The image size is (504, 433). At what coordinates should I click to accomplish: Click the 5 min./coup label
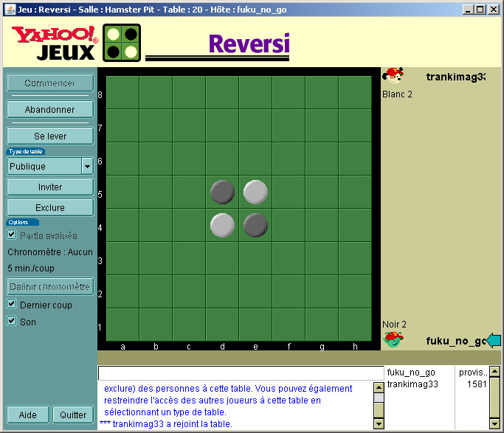click(x=31, y=269)
